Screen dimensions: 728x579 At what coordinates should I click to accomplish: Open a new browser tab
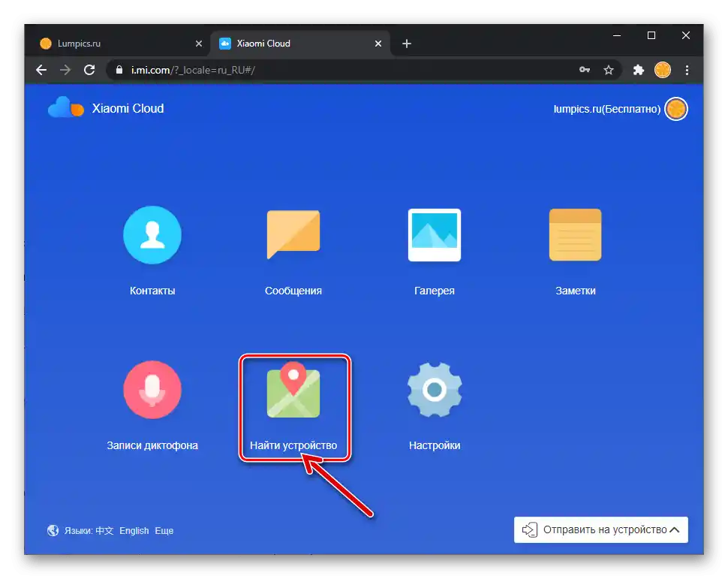click(x=407, y=44)
